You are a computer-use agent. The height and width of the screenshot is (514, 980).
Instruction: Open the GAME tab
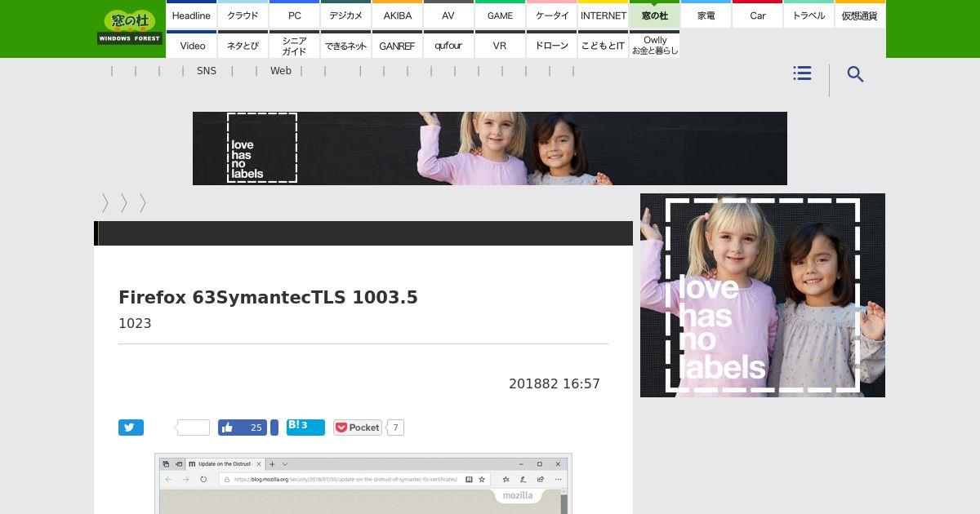pyautogui.click(x=500, y=15)
